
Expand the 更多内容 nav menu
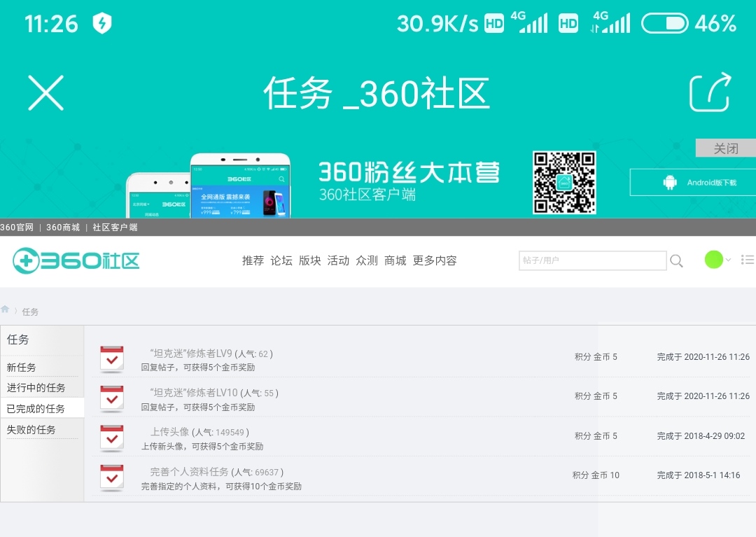pos(435,260)
